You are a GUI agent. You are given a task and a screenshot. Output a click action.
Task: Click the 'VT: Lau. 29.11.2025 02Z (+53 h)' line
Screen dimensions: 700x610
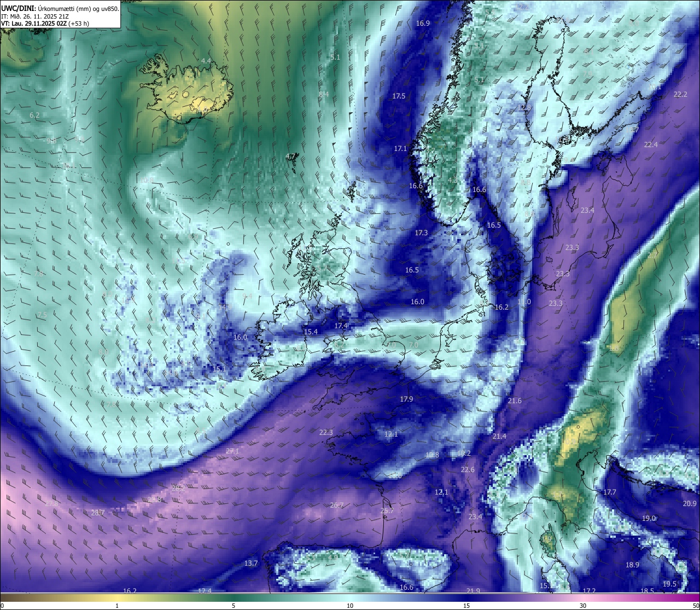(45, 24)
